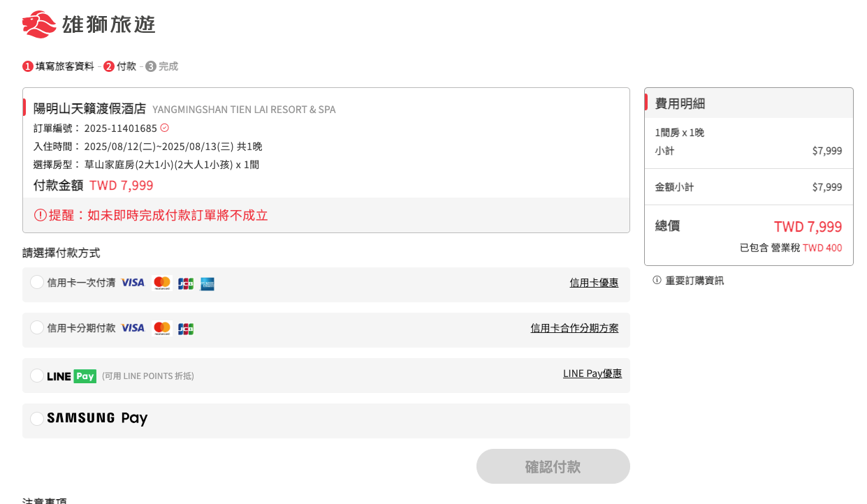The height and width of the screenshot is (504, 867).
Task: Click the Samsung Pay logo
Action: (x=97, y=419)
